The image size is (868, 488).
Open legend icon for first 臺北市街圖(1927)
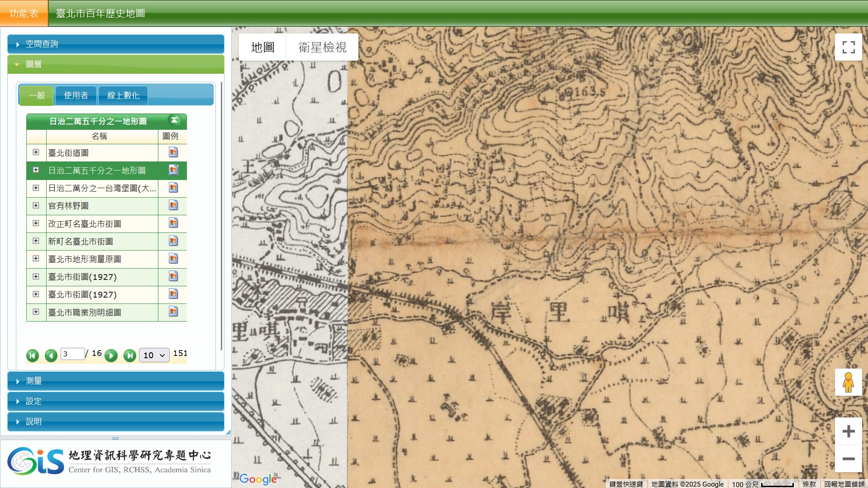point(173,276)
